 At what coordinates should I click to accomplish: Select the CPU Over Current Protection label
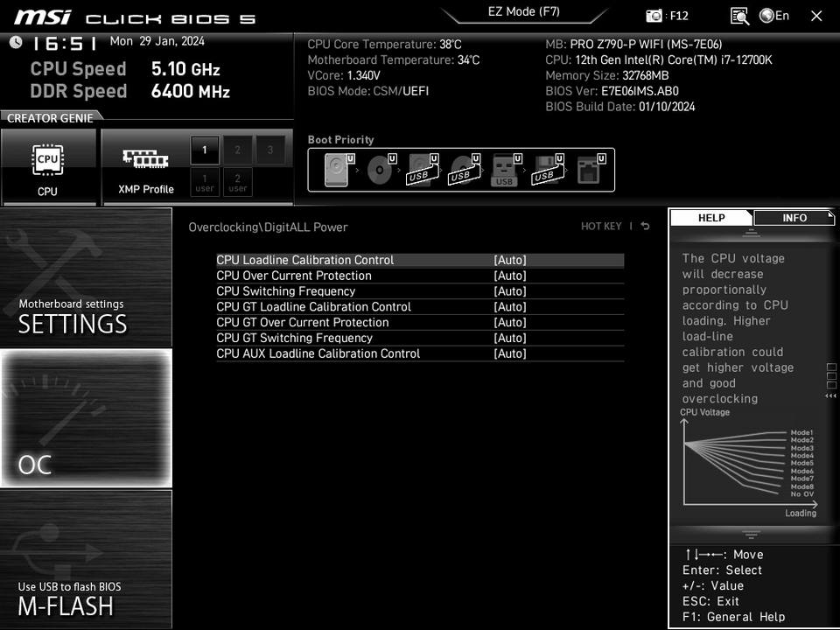click(294, 276)
